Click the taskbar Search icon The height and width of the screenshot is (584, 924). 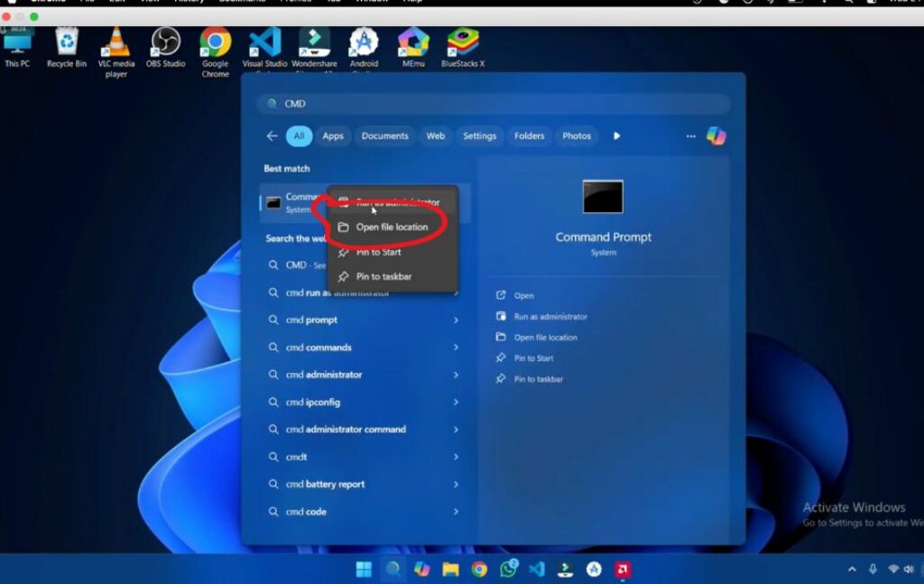click(x=393, y=570)
